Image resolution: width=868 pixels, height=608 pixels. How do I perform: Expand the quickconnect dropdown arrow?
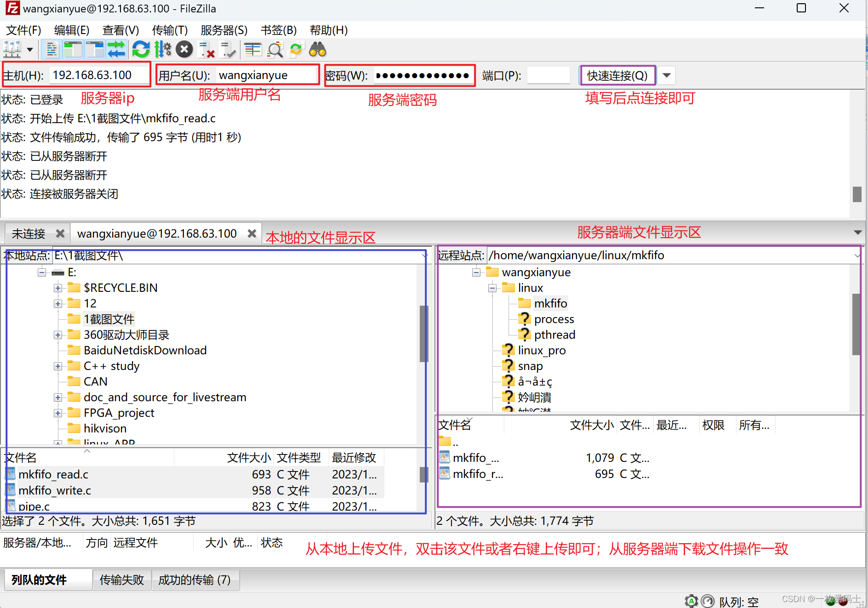pyautogui.click(x=666, y=75)
